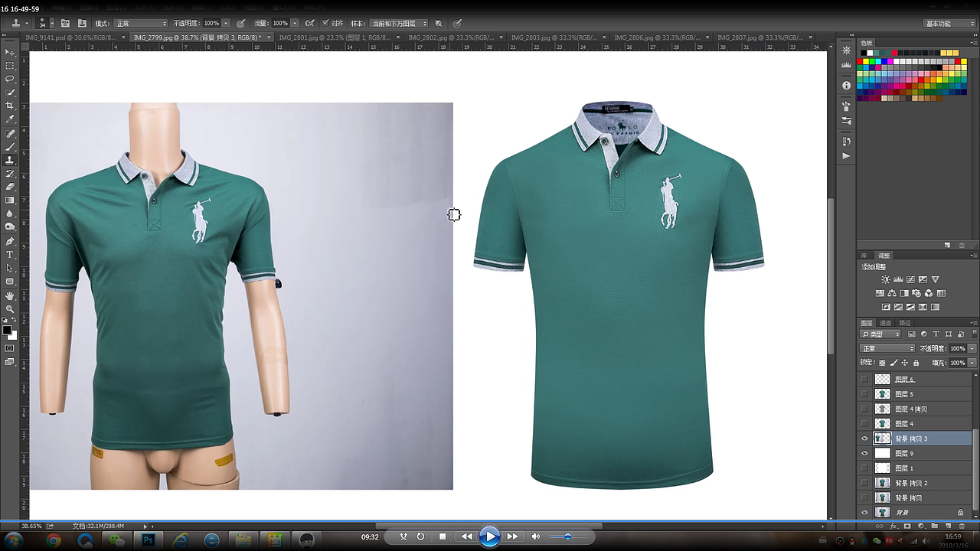Select the Dodge tool
The height and width of the screenshot is (551, 980).
tap(10, 227)
